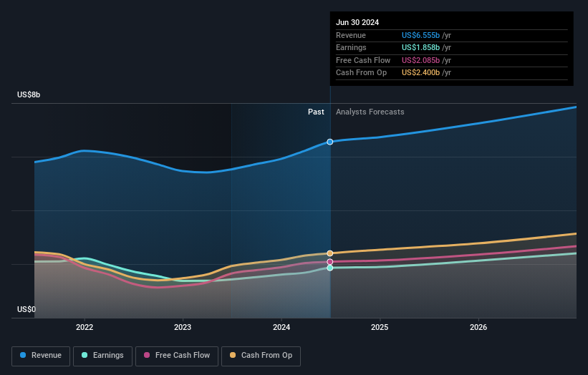Toggle the Revenue legend series
This screenshot has height=375, width=588.
click(41, 356)
